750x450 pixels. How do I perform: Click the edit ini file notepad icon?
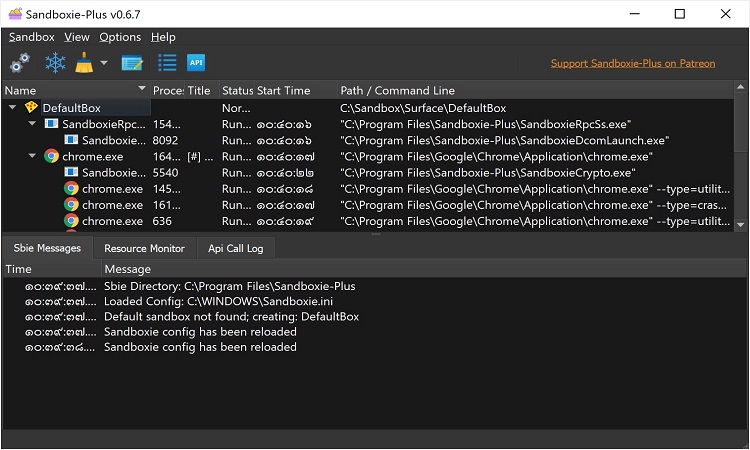click(131, 63)
